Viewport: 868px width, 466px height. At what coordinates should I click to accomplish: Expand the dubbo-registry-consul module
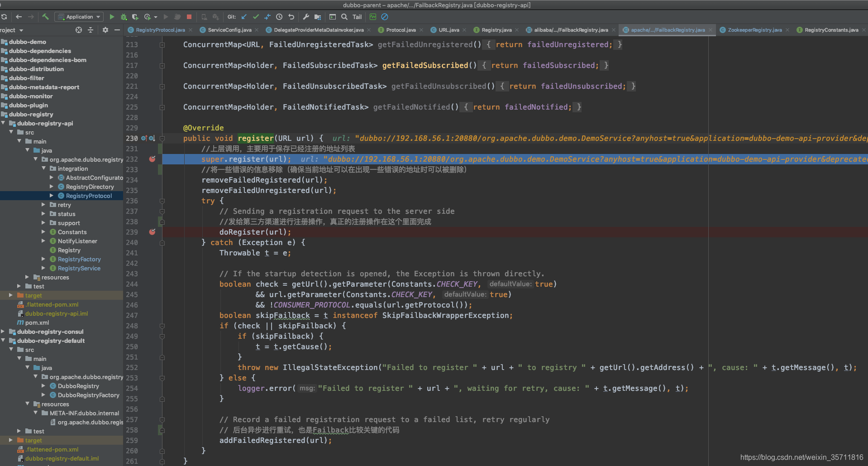pos(4,331)
